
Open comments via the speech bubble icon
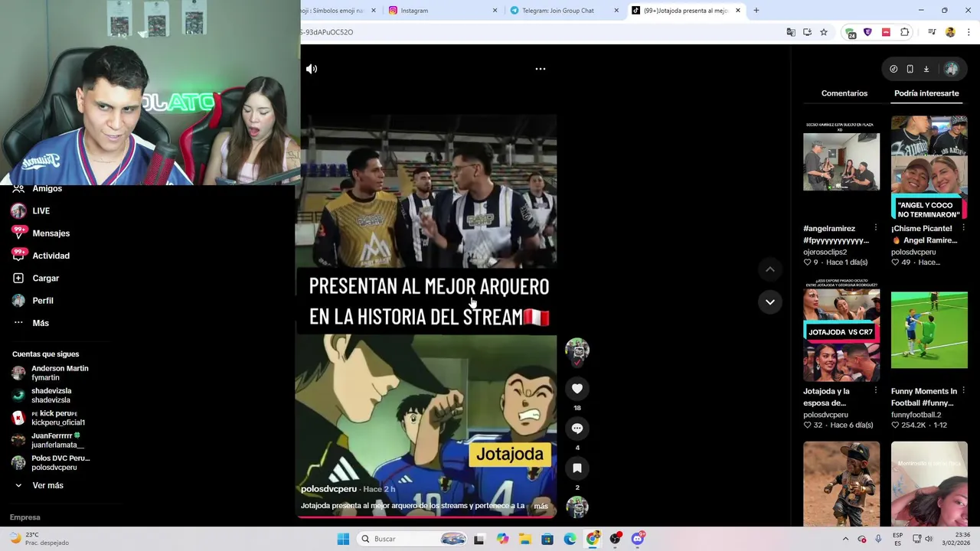tap(577, 429)
